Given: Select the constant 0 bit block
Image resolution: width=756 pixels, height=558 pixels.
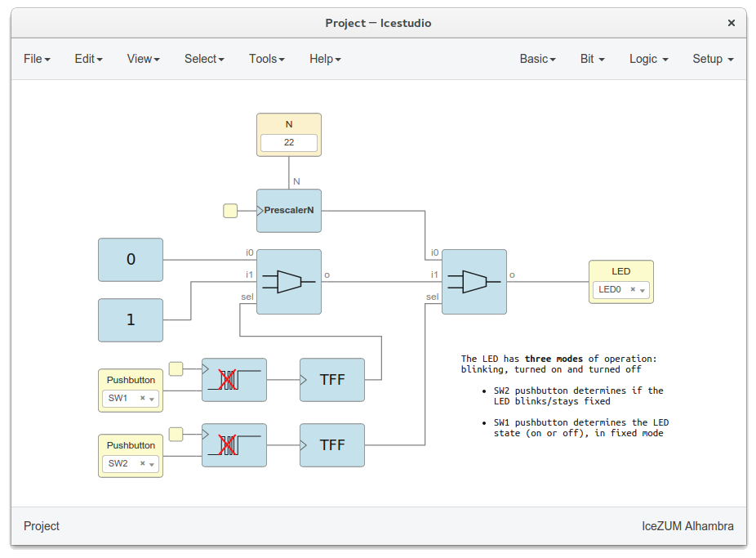Looking at the screenshot, I should point(131,260).
